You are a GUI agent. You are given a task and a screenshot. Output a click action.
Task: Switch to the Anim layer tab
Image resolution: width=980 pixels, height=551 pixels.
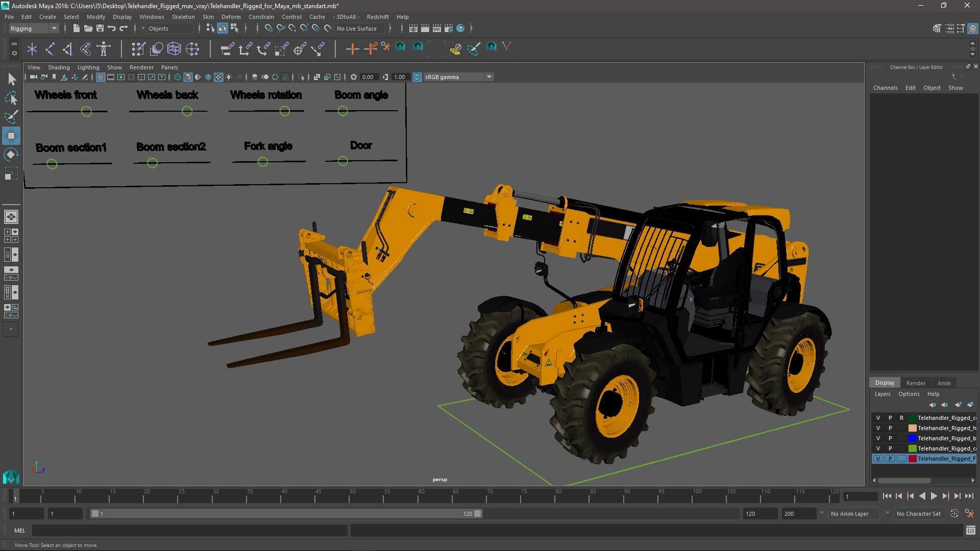coord(944,383)
